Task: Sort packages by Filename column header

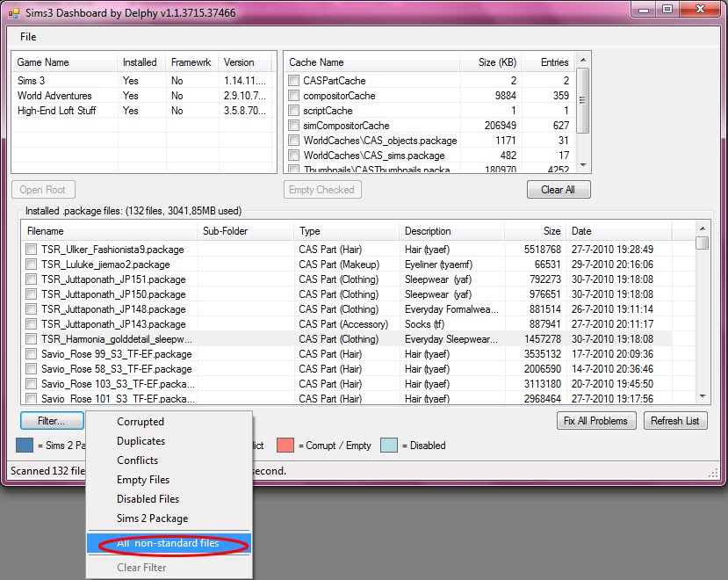Action: click(x=109, y=231)
